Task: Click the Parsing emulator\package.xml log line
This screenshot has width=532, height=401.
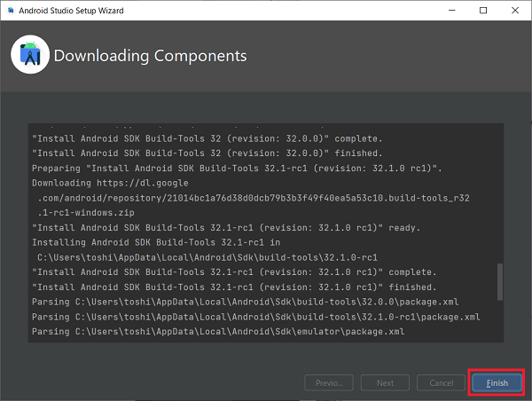Action: tap(218, 332)
